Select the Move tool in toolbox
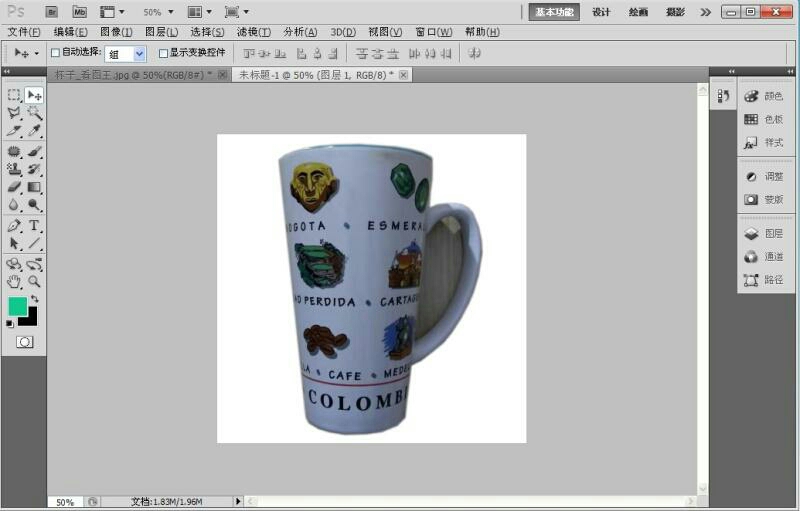Image resolution: width=800 pixels, height=511 pixels. [34, 95]
